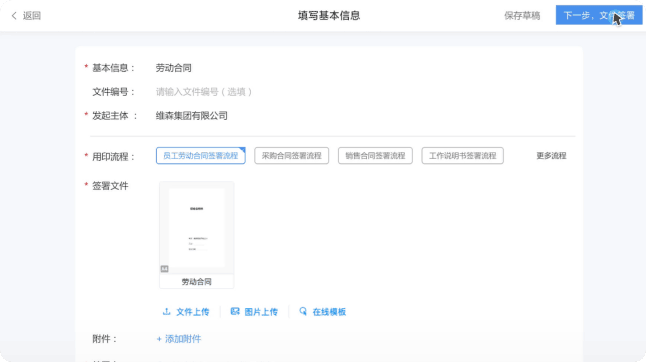
Task: Select 员工劳动合同签署流程 option
Action: [201, 156]
